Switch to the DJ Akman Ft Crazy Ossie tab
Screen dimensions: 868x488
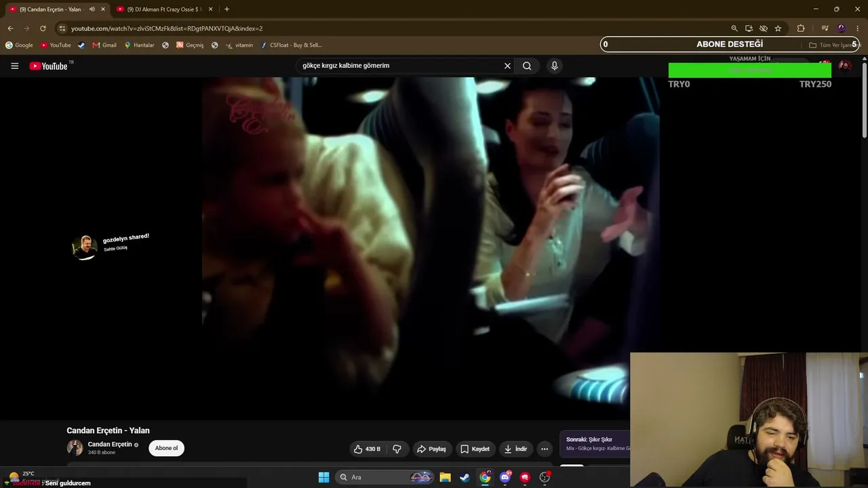163,9
